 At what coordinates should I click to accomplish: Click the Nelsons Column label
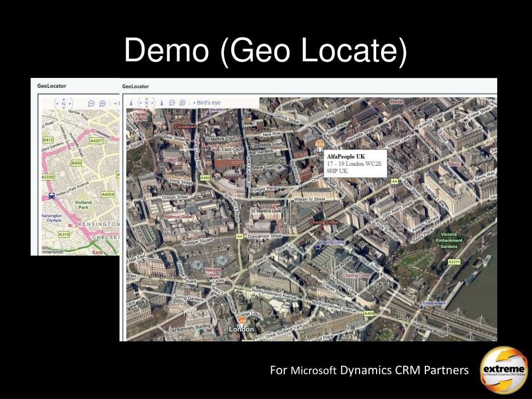click(x=213, y=272)
